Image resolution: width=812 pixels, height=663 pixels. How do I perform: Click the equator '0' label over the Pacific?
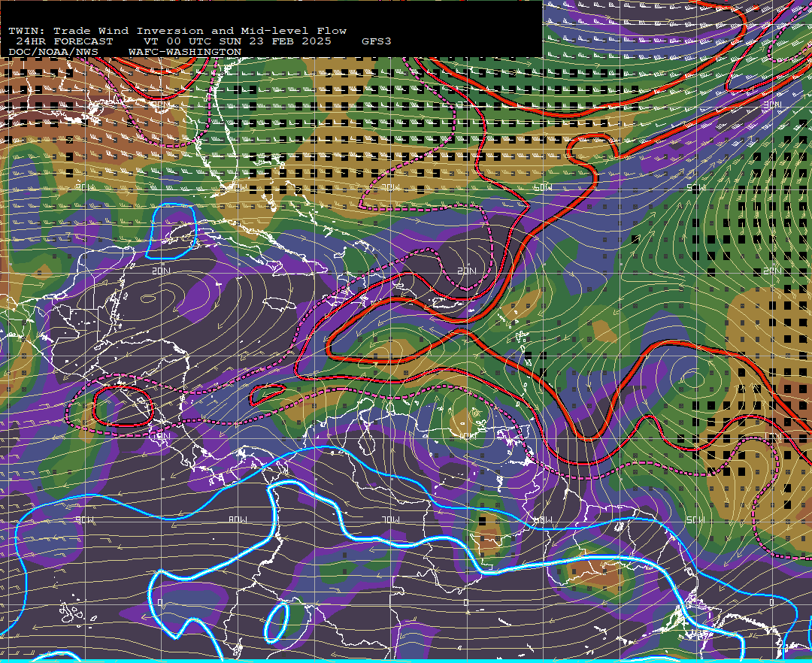(160, 602)
